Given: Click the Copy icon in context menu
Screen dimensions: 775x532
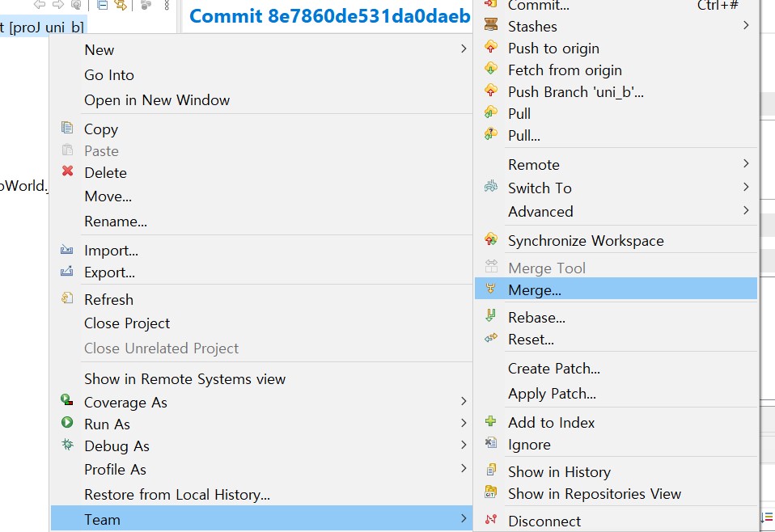Looking at the screenshot, I should (x=67, y=128).
